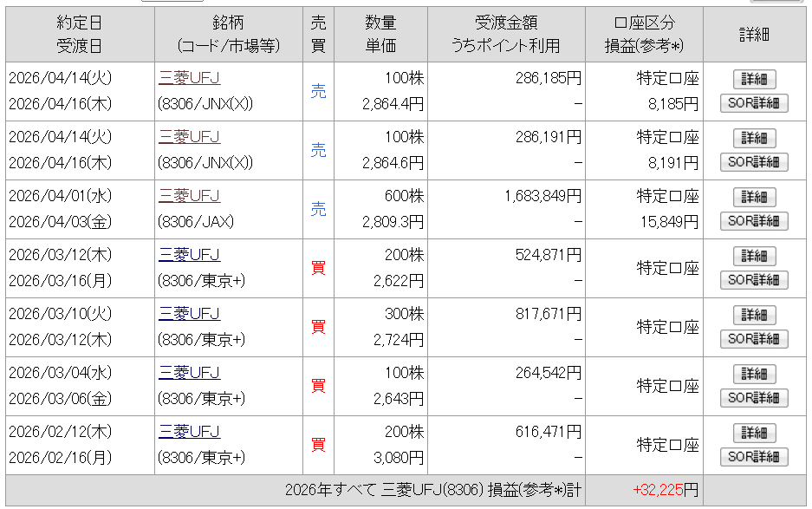Viewport: 812px width, 509px height.
Task: Click 詳細 for the 600株 sale on April 1
Action: 754,198
